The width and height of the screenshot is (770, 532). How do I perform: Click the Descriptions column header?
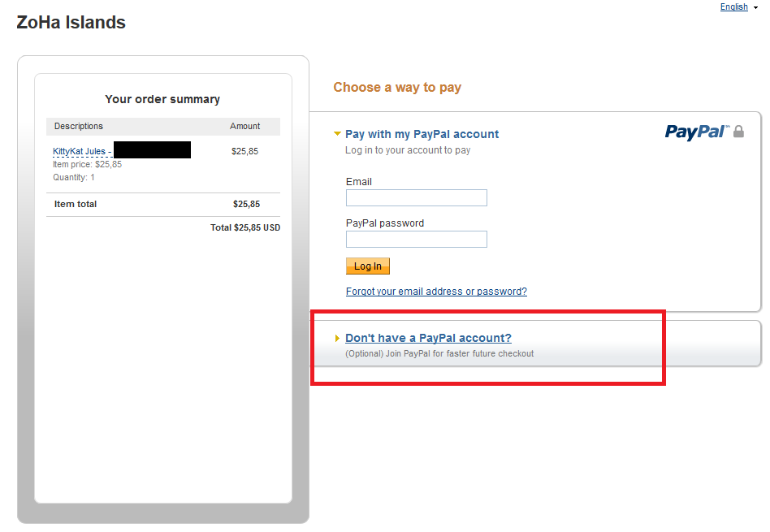click(79, 127)
